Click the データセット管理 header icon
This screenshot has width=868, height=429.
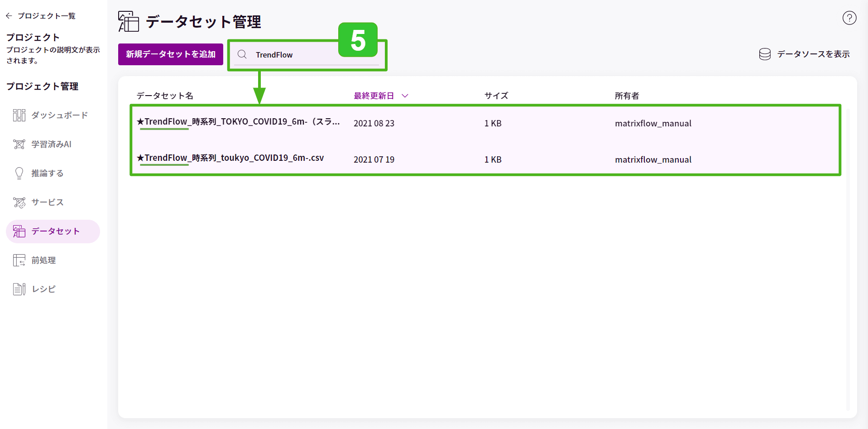[x=129, y=21]
